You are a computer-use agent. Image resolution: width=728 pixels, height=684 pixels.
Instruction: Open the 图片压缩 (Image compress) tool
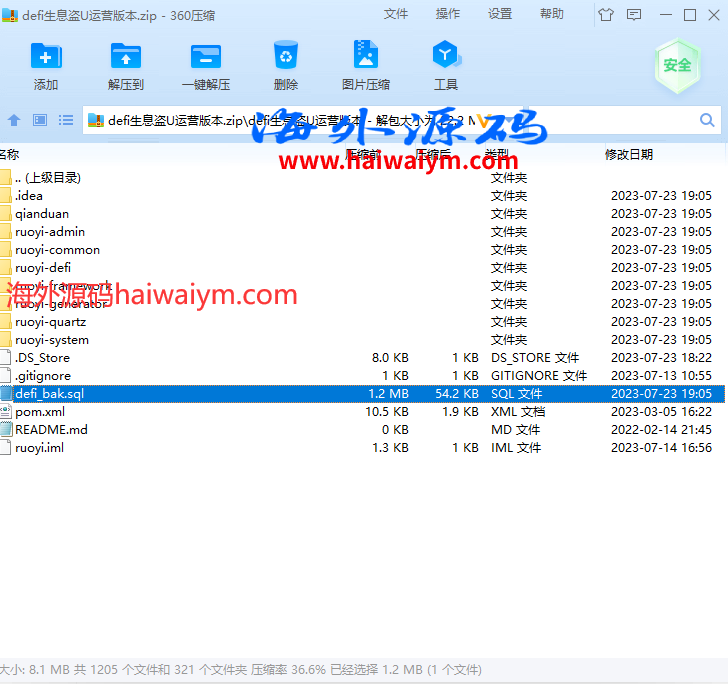pyautogui.click(x=366, y=66)
